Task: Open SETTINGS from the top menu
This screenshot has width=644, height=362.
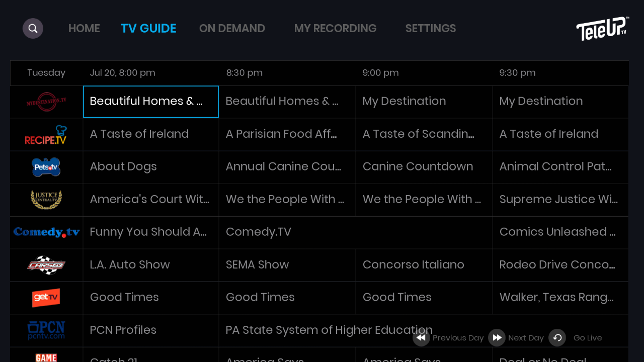Action: (x=430, y=28)
